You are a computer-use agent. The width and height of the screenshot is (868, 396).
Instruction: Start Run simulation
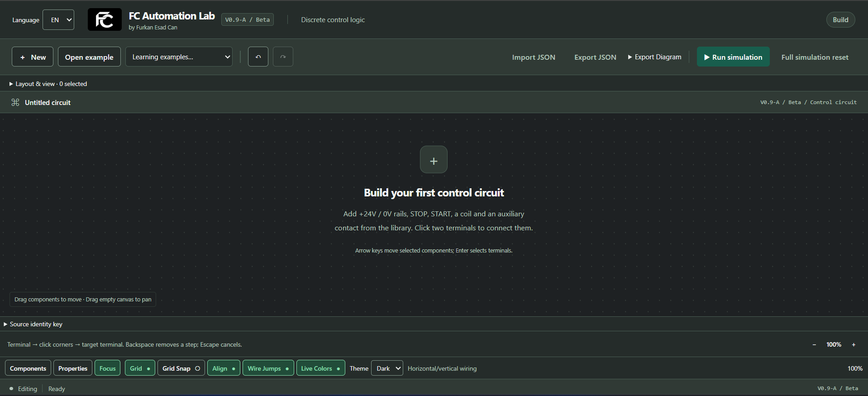point(733,57)
